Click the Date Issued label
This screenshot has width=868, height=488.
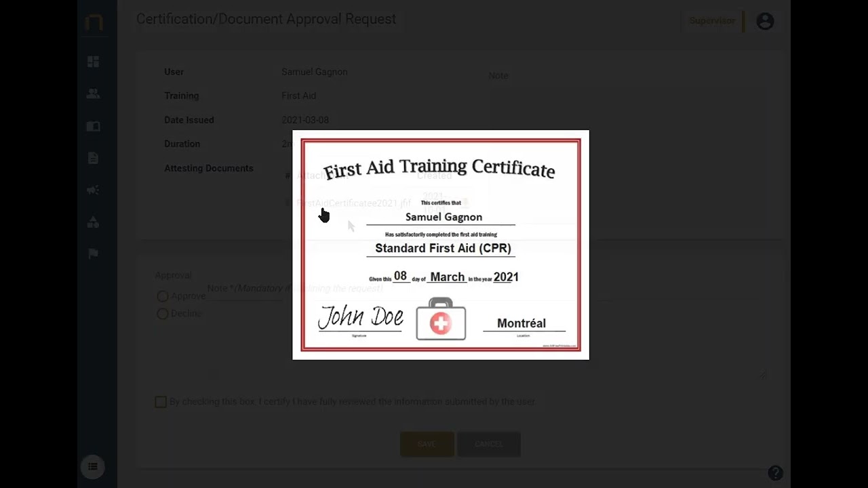[189, 120]
